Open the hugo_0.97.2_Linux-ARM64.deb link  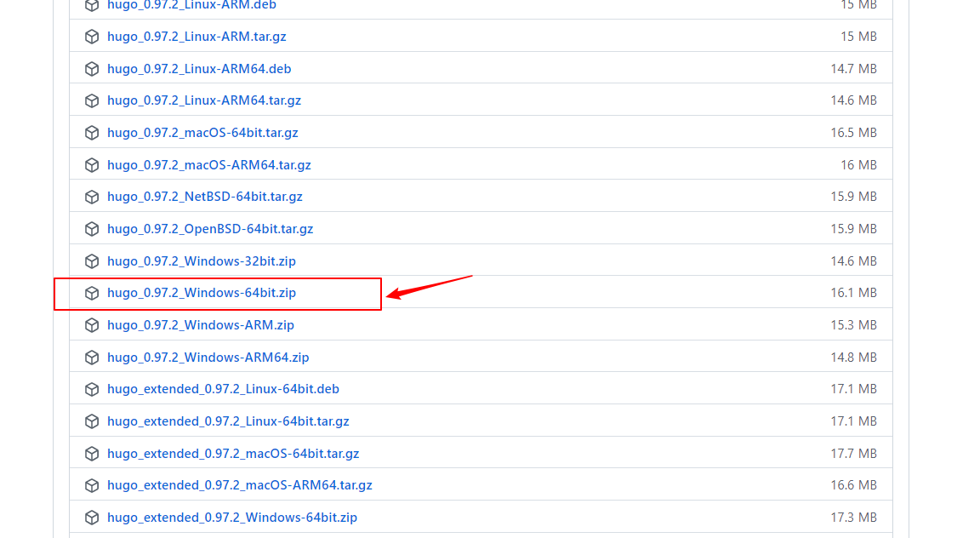pos(199,69)
